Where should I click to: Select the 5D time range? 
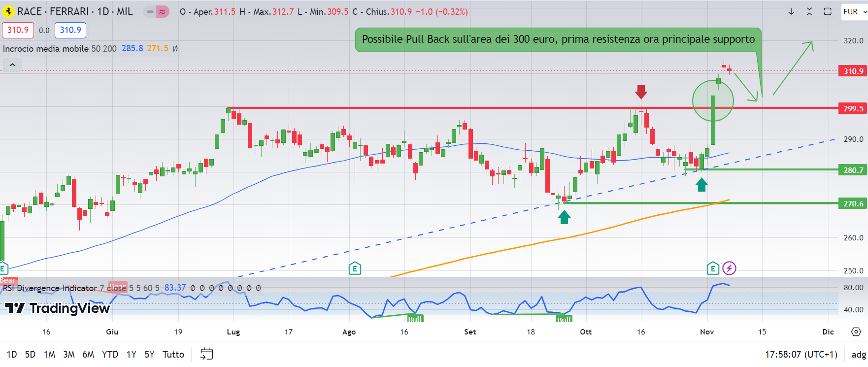(x=30, y=354)
